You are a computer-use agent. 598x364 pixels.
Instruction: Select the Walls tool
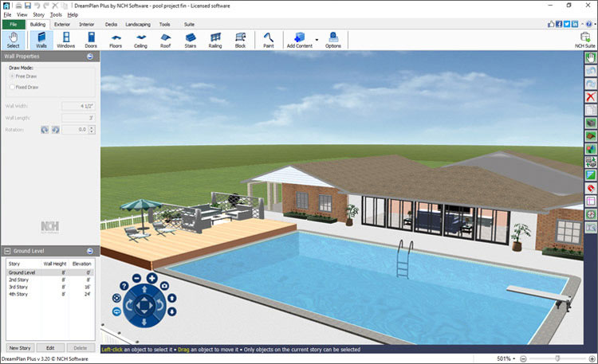(41, 41)
